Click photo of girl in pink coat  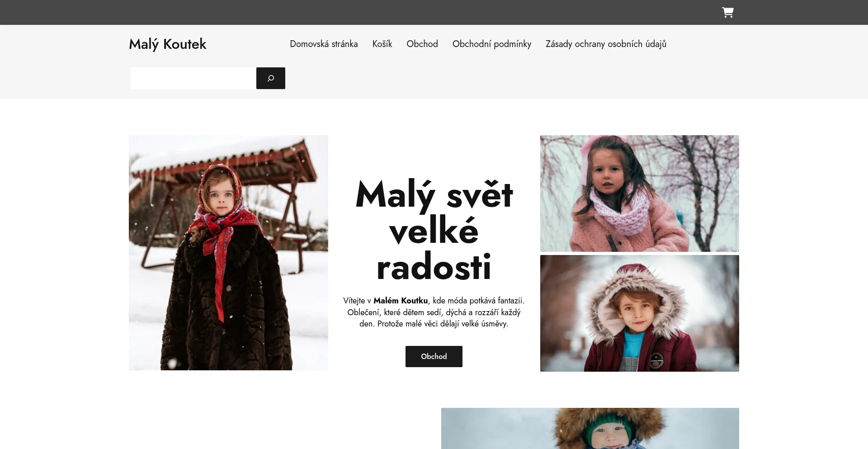[639, 194]
